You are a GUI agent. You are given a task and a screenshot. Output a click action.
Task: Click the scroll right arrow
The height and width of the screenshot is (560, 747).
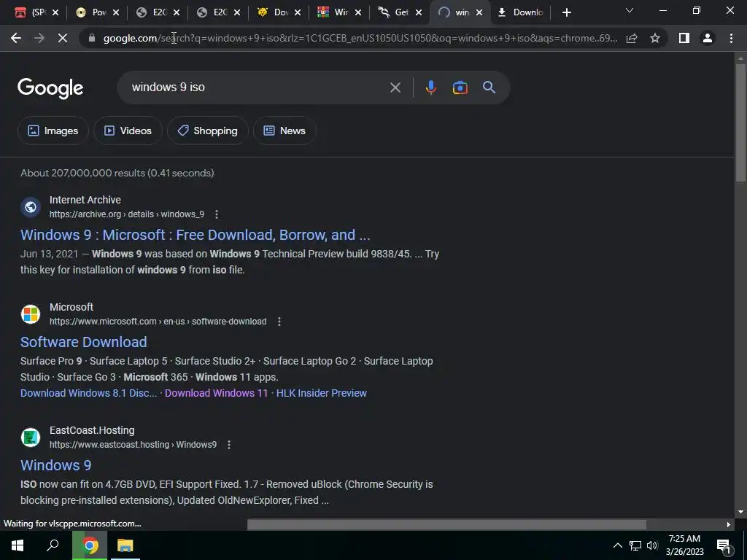729,525
